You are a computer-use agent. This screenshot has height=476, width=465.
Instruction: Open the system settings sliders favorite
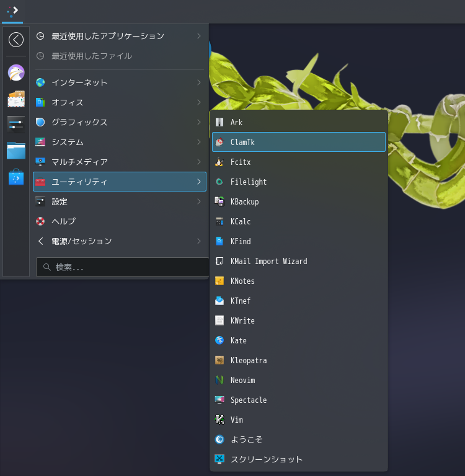click(x=16, y=125)
